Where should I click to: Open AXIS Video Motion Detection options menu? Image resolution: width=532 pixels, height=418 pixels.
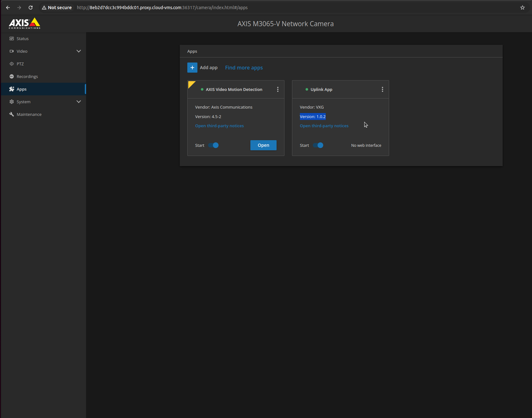278,89
